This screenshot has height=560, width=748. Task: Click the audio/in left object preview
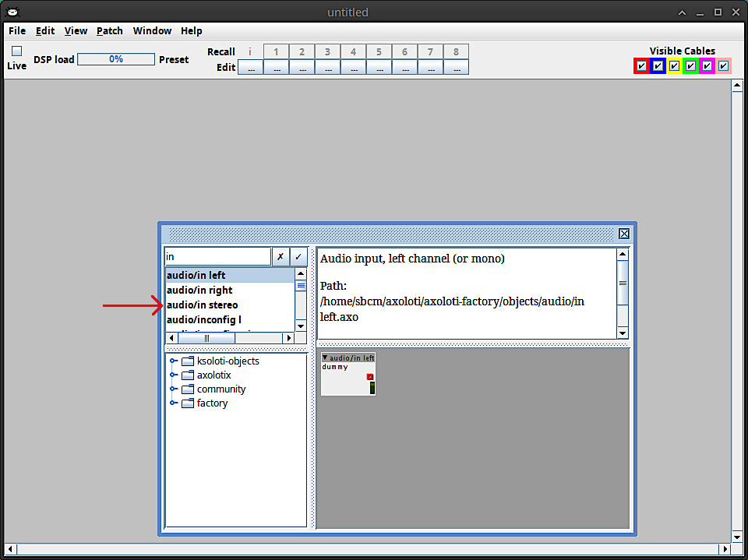point(348,375)
